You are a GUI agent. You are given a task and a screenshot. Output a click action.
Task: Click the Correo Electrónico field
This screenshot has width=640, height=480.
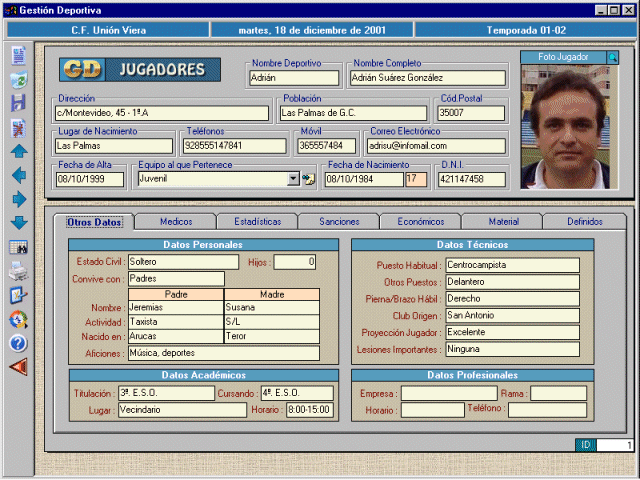click(x=436, y=146)
